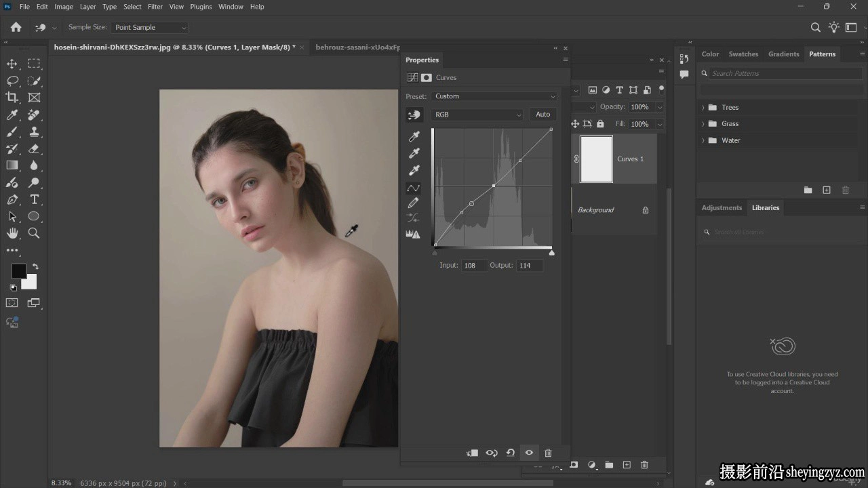Viewport: 868px width, 488px height.
Task: Toggle Quick Mask mode in toolbar
Action: [x=12, y=303]
